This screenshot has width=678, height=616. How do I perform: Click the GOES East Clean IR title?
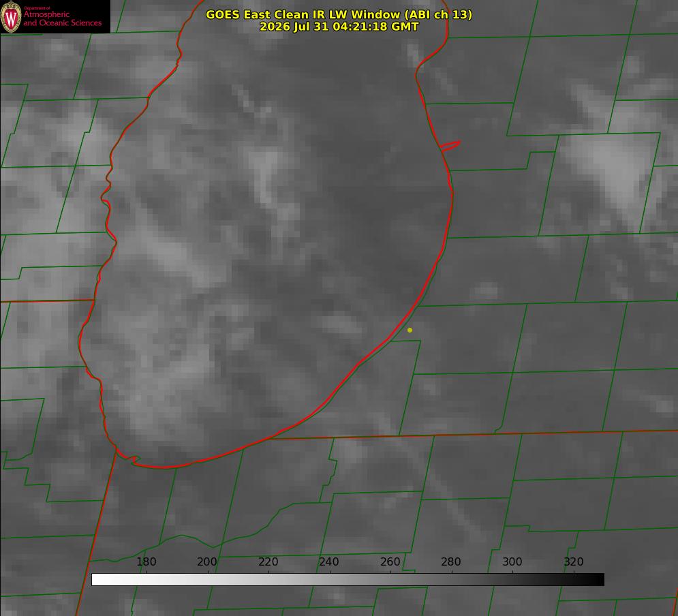tap(339, 14)
